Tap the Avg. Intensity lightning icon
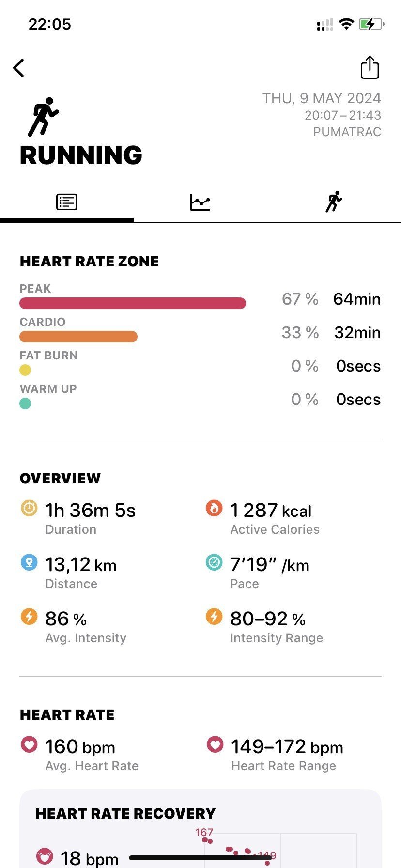The width and height of the screenshot is (401, 868). pos(29,617)
